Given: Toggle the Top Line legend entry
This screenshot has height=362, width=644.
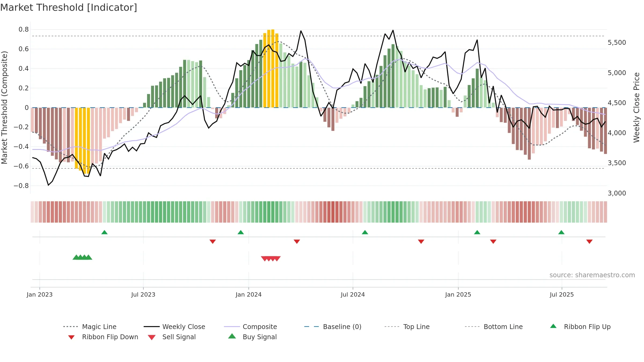Looking at the screenshot, I should pyautogui.click(x=407, y=327).
